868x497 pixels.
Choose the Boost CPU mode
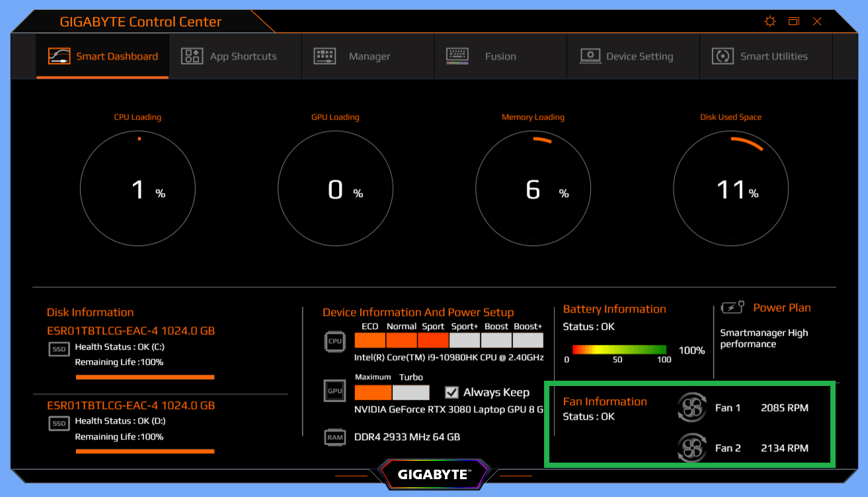(x=496, y=340)
